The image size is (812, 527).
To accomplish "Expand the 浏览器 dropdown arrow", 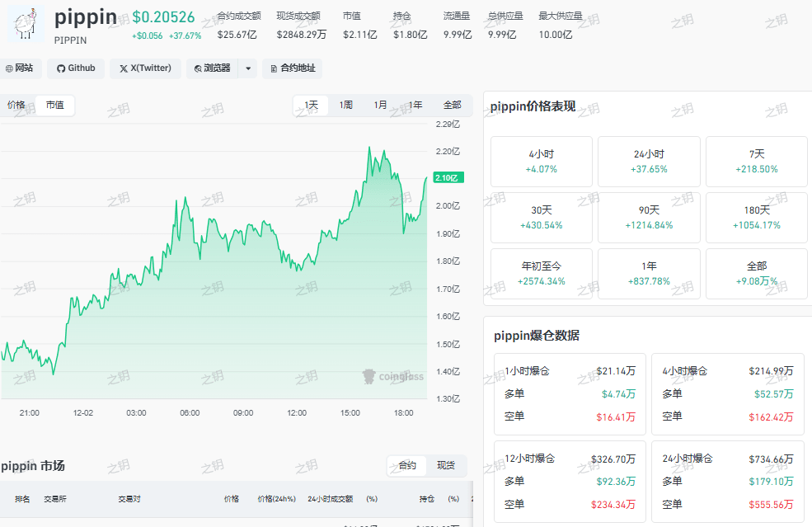I will (x=248, y=68).
